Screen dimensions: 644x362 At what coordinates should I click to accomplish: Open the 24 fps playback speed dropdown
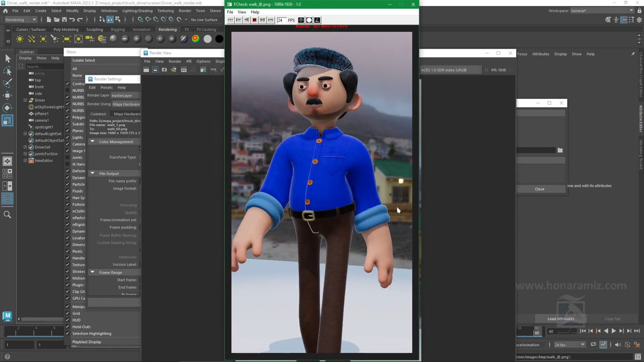coord(570,345)
